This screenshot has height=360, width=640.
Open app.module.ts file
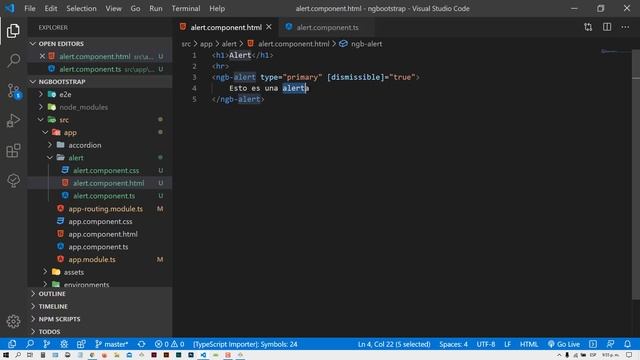coord(100,259)
